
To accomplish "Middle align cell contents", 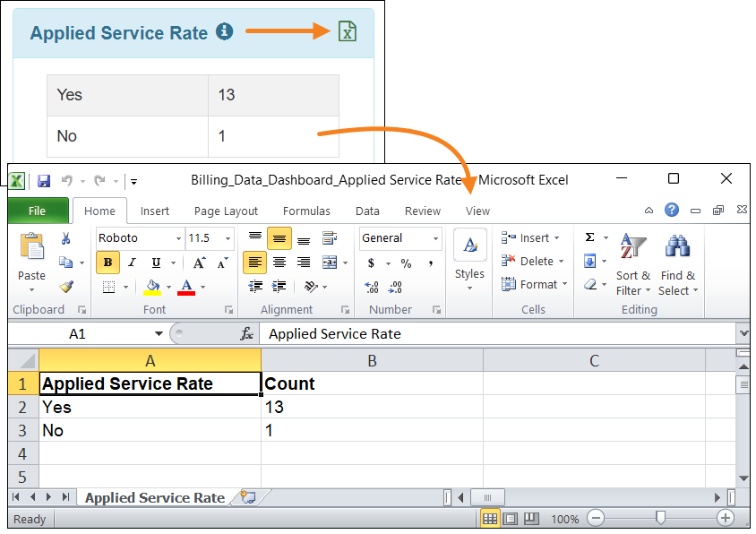I will (279, 238).
